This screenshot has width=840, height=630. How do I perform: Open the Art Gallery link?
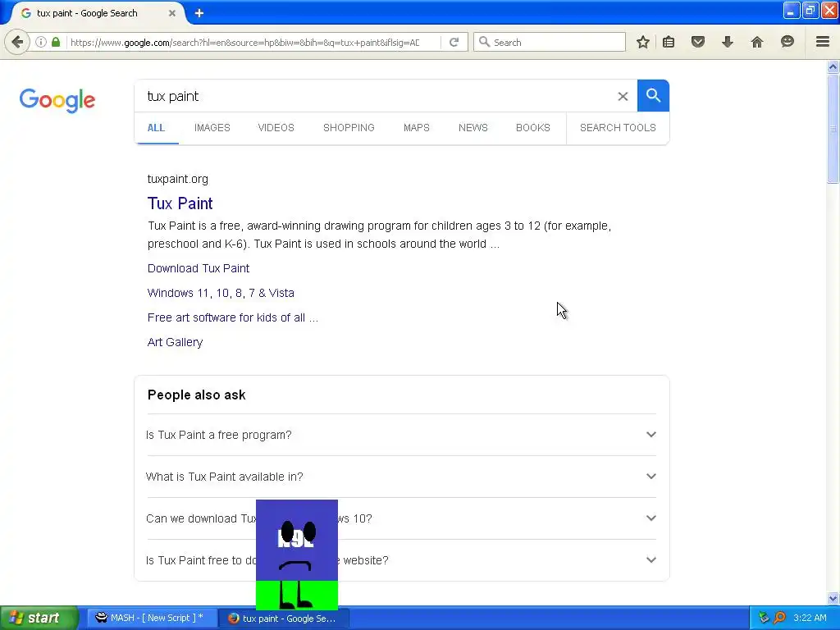[x=176, y=342]
